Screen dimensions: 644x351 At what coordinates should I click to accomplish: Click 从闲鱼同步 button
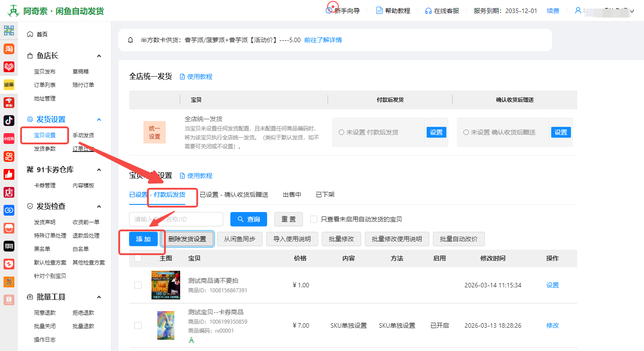coord(240,239)
